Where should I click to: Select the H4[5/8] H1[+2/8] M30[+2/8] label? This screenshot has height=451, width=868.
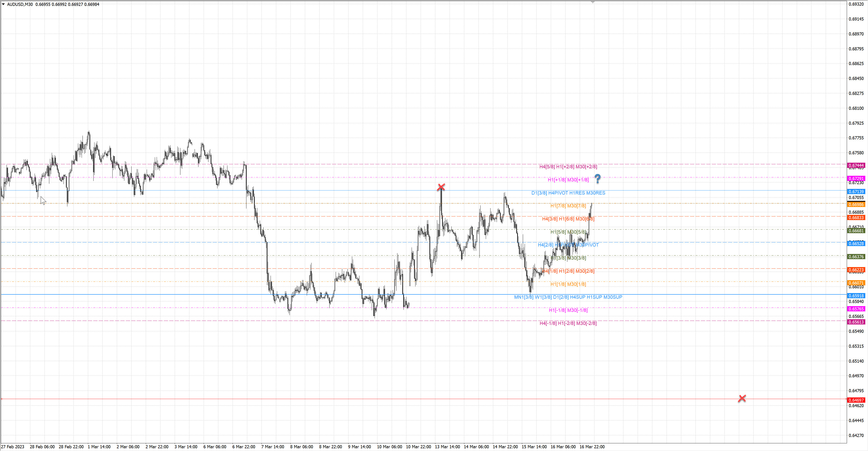point(568,167)
